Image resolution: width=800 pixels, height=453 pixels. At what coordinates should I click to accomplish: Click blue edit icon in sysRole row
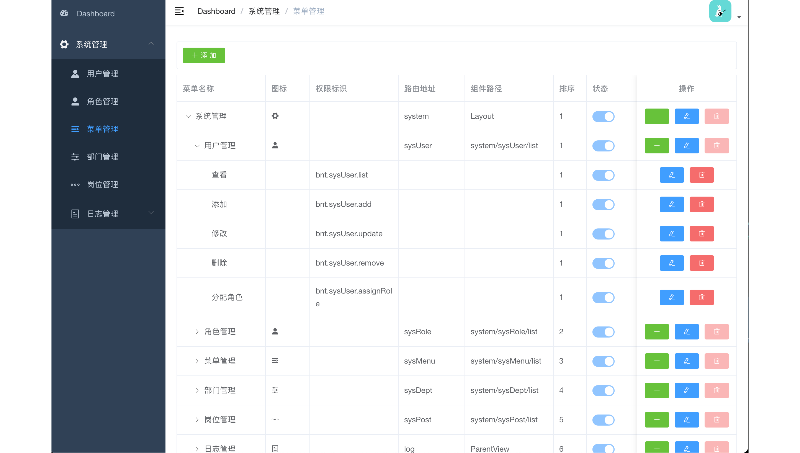pos(687,332)
